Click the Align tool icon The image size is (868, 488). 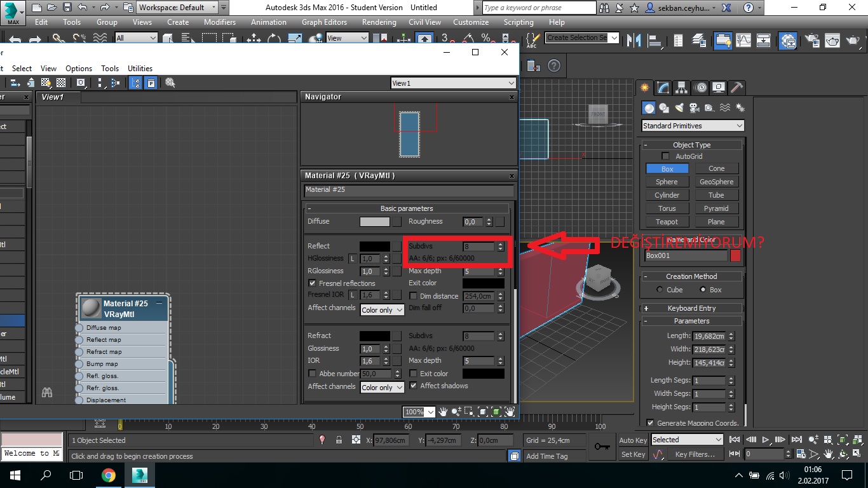[656, 41]
